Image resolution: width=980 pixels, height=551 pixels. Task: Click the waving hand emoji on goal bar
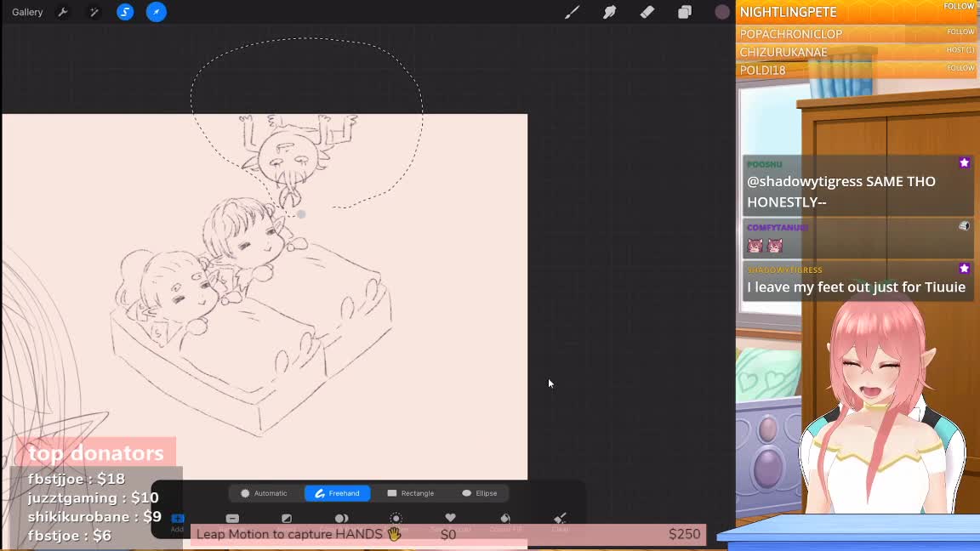point(394,534)
